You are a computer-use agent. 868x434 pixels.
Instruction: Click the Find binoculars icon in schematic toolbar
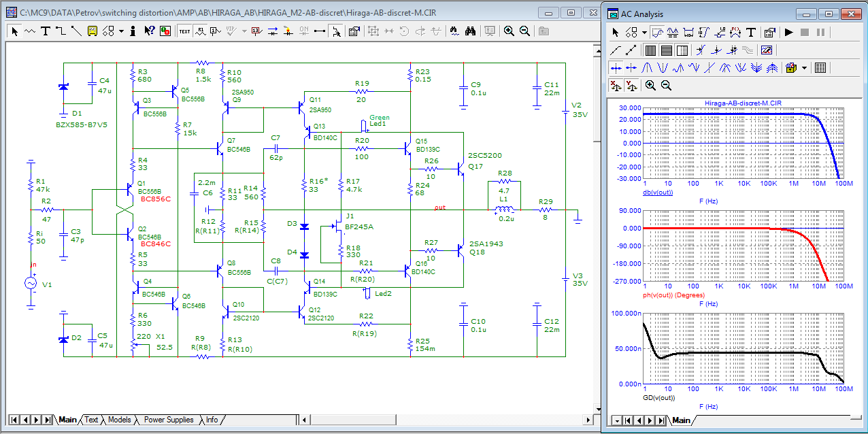click(x=469, y=31)
